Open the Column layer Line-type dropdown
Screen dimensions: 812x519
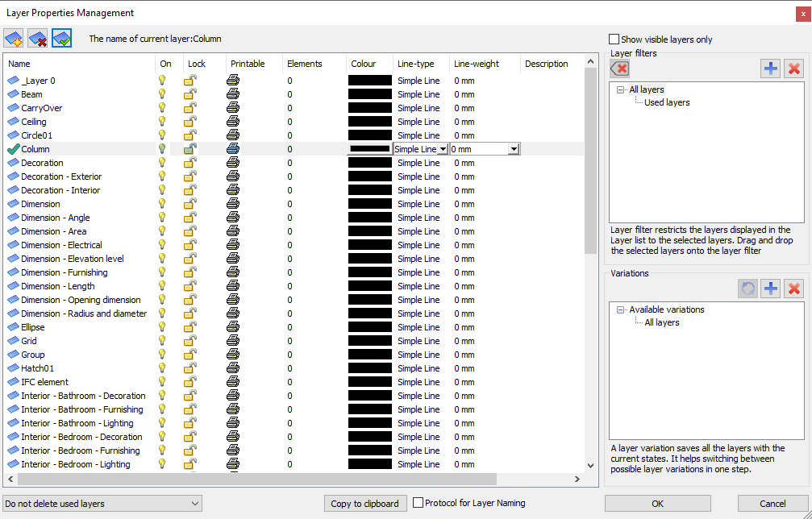point(442,149)
